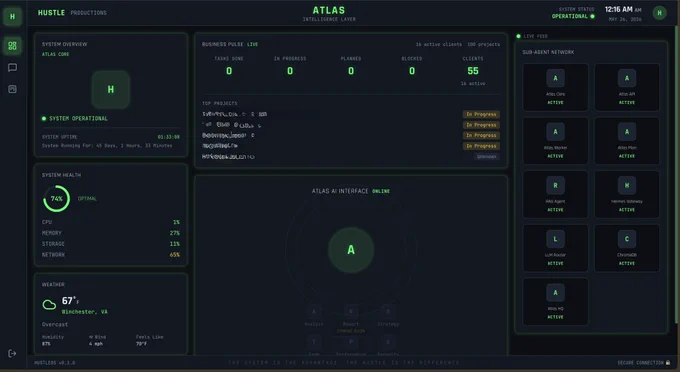Select the Hermes Gateway sub-agent card
The width and height of the screenshot is (680, 372).
click(x=627, y=194)
